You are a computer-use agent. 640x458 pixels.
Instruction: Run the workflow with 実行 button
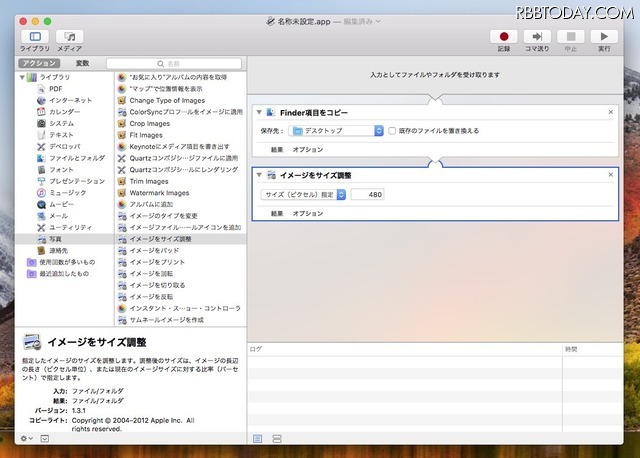[x=604, y=37]
